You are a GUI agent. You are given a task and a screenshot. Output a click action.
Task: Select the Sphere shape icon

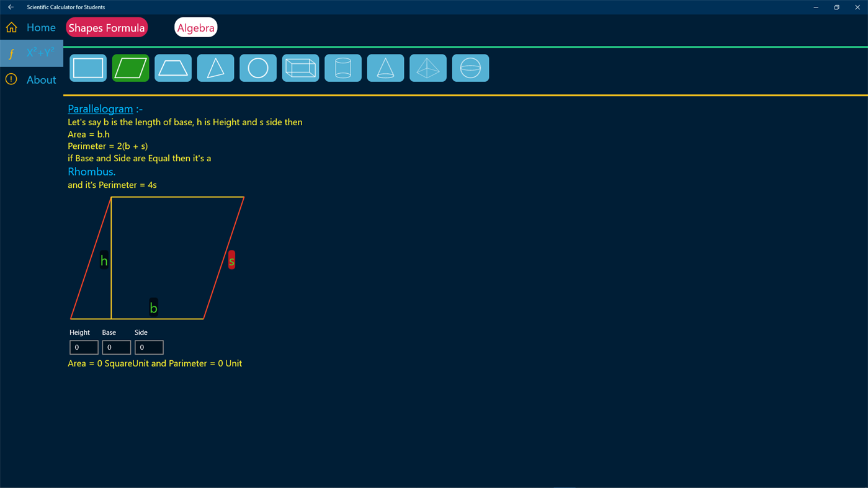point(470,67)
